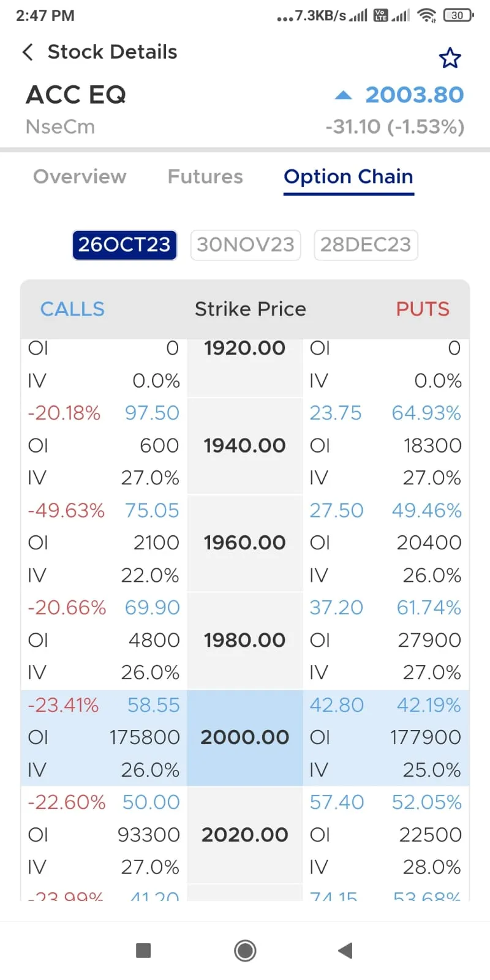Image resolution: width=490 pixels, height=980 pixels.
Task: Tap the PUTS column header
Action: 423,309
